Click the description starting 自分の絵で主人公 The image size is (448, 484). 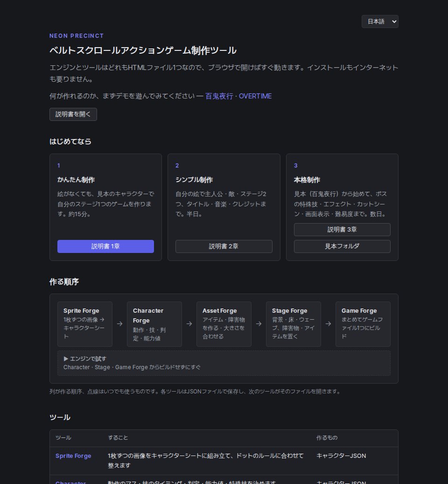(221, 204)
